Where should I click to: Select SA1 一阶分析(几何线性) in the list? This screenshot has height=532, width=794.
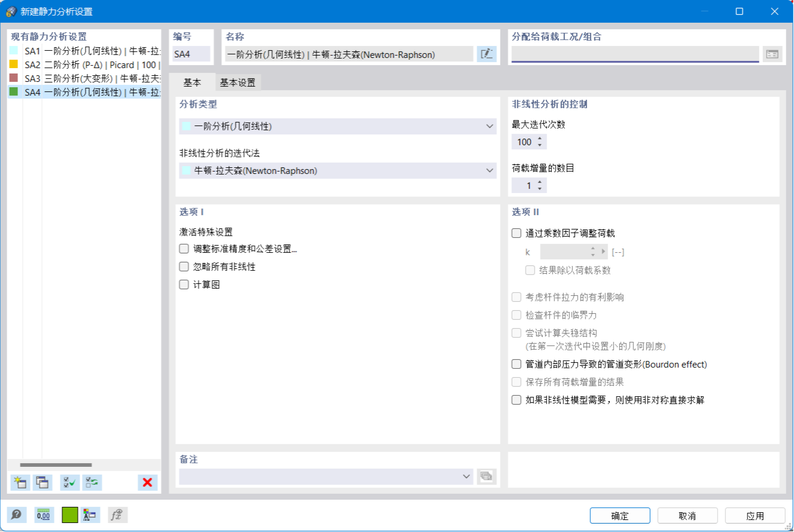(84, 51)
